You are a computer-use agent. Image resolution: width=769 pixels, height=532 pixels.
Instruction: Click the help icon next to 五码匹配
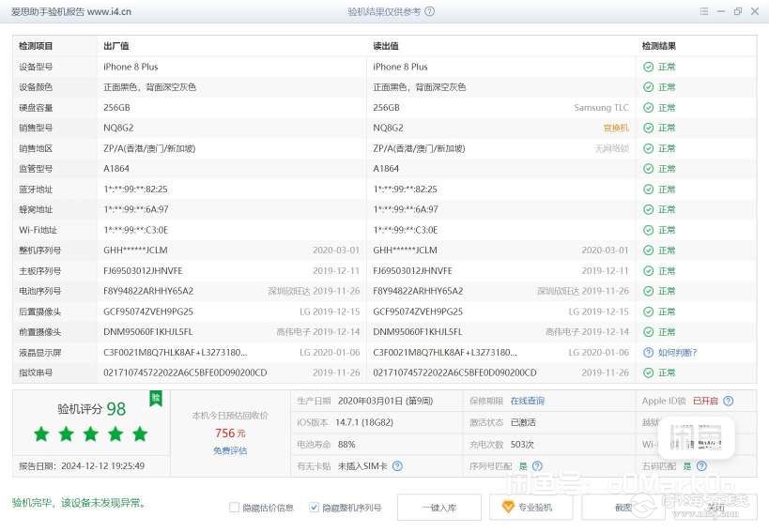coord(701,466)
